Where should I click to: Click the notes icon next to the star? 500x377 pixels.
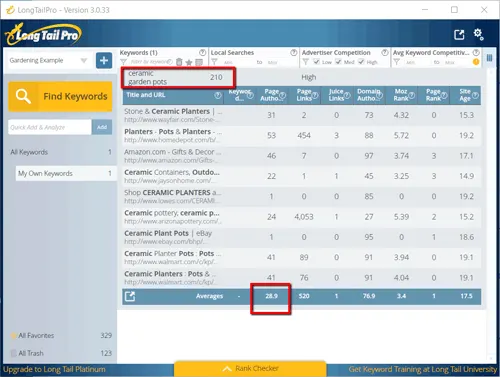[199, 62]
